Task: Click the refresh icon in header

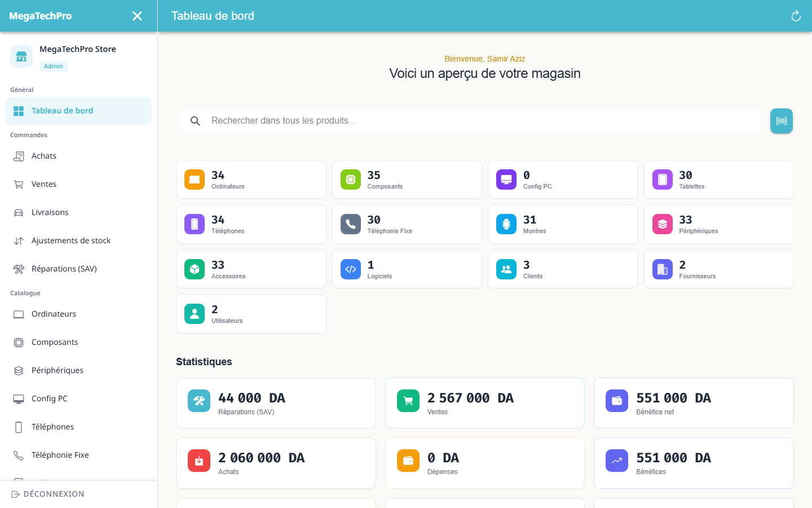Action: point(796,16)
